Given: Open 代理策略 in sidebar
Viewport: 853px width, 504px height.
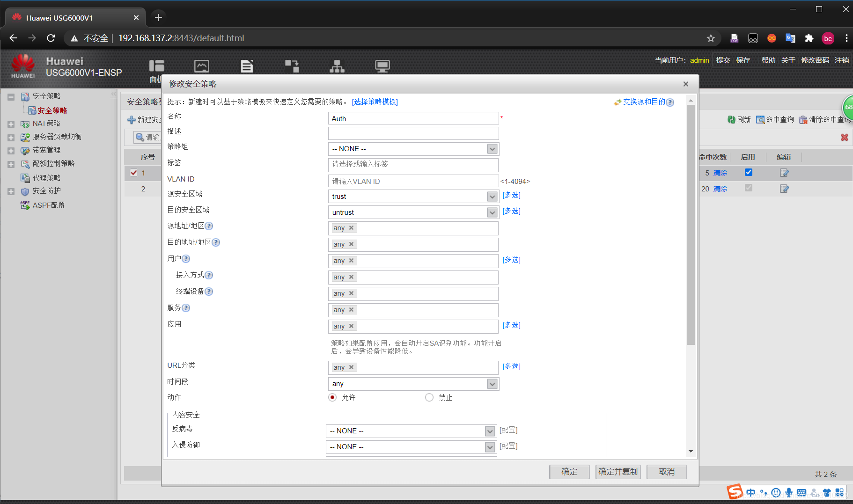Looking at the screenshot, I should click(x=46, y=178).
